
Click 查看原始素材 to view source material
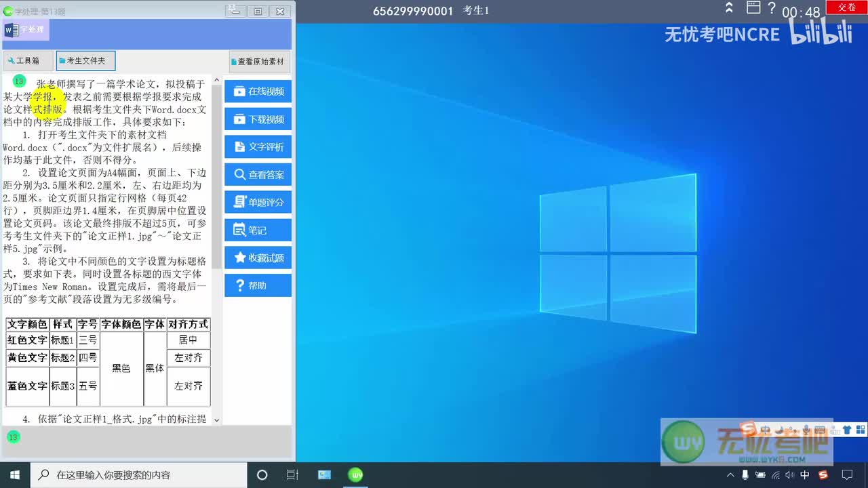260,62
